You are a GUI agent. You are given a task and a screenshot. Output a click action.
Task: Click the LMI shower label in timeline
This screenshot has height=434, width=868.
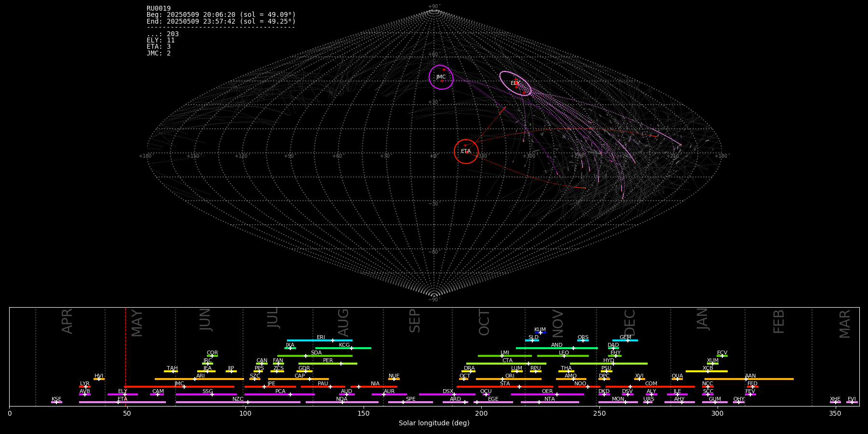pos(505,353)
